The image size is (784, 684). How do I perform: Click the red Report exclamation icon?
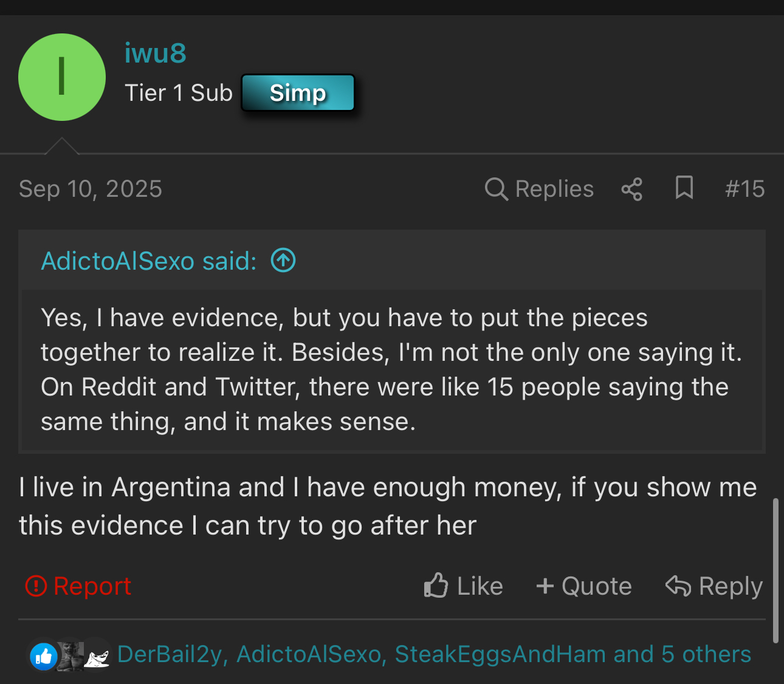tap(36, 586)
